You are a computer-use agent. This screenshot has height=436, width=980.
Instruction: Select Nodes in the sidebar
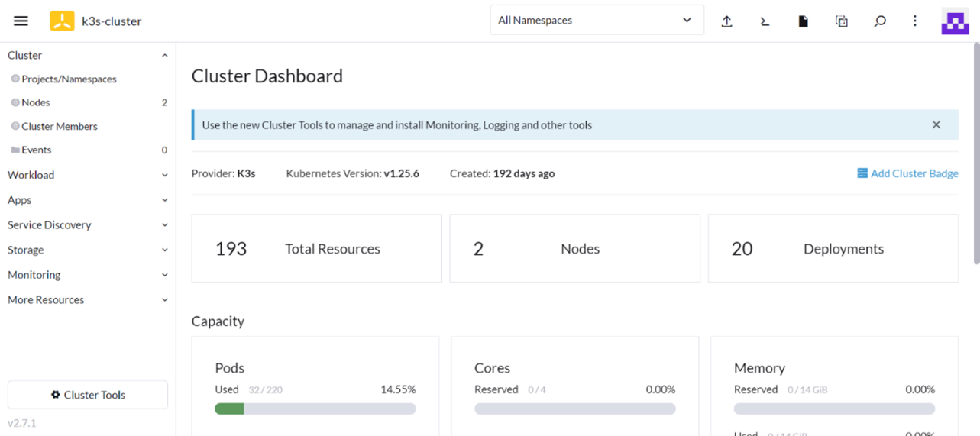tap(36, 102)
